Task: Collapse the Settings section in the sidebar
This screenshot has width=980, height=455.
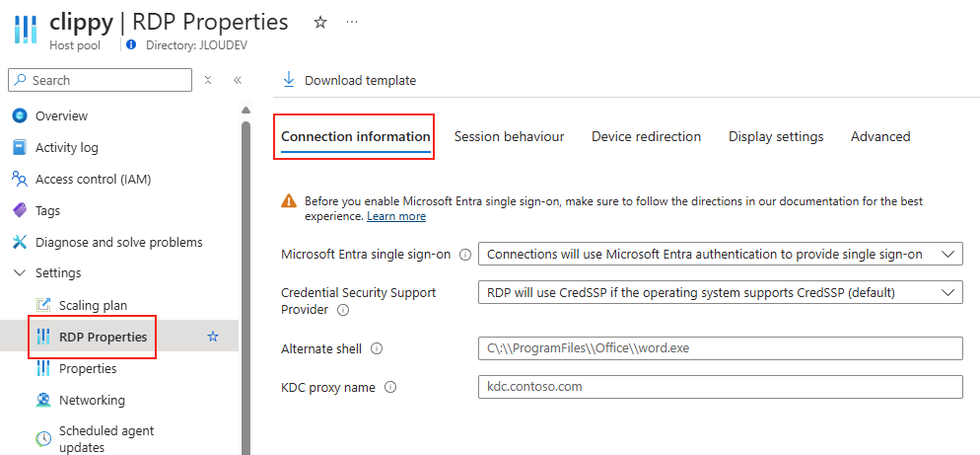Action: pyautogui.click(x=20, y=272)
